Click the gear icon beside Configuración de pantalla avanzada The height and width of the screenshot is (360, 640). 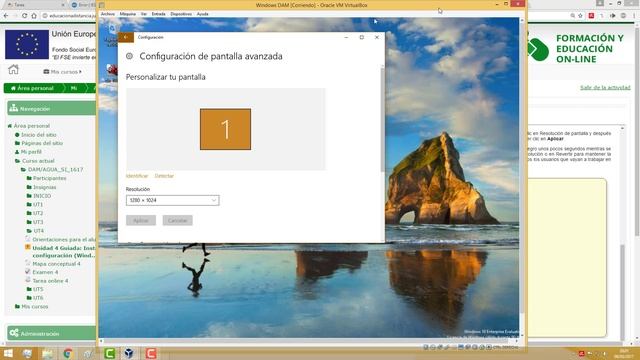129,56
